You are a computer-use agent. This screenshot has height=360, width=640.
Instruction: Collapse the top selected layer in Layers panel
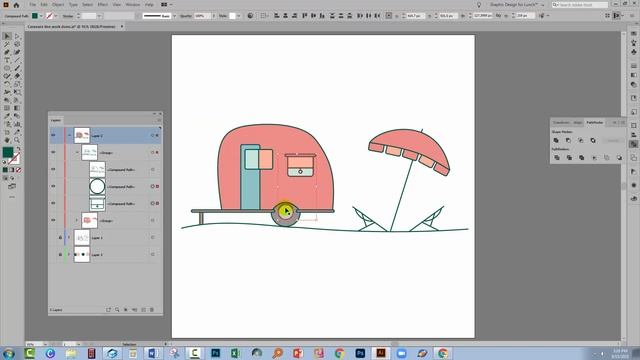[x=69, y=136]
